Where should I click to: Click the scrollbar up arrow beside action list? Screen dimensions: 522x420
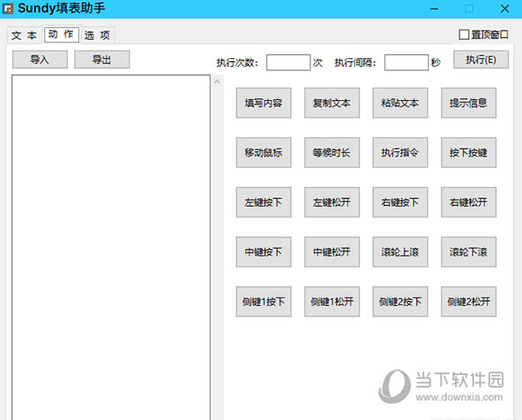tap(217, 81)
